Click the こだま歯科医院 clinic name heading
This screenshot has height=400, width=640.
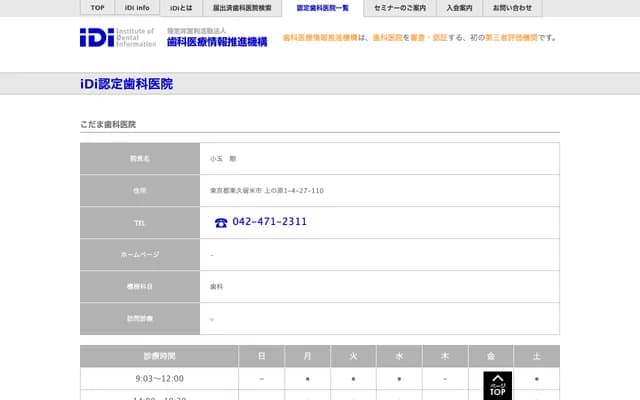click(x=108, y=124)
